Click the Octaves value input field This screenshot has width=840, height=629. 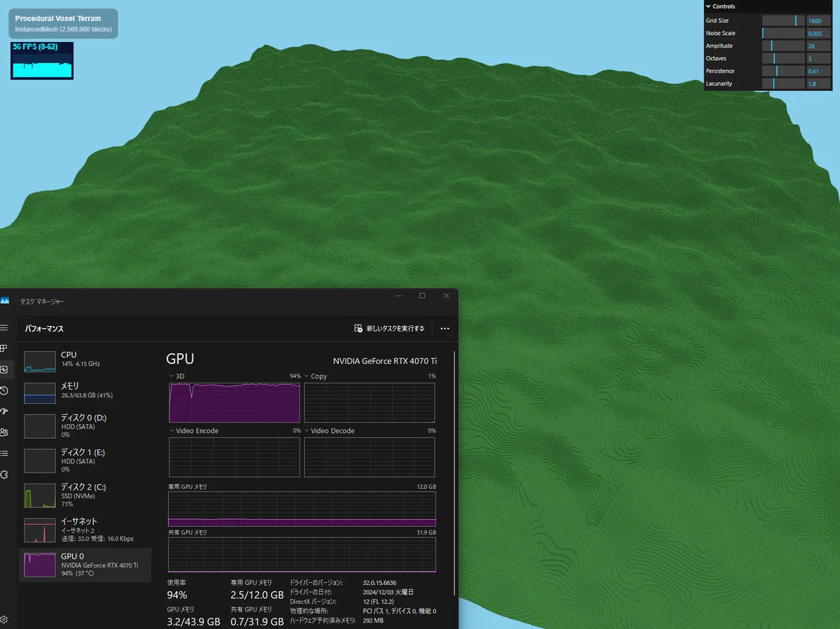818,59
